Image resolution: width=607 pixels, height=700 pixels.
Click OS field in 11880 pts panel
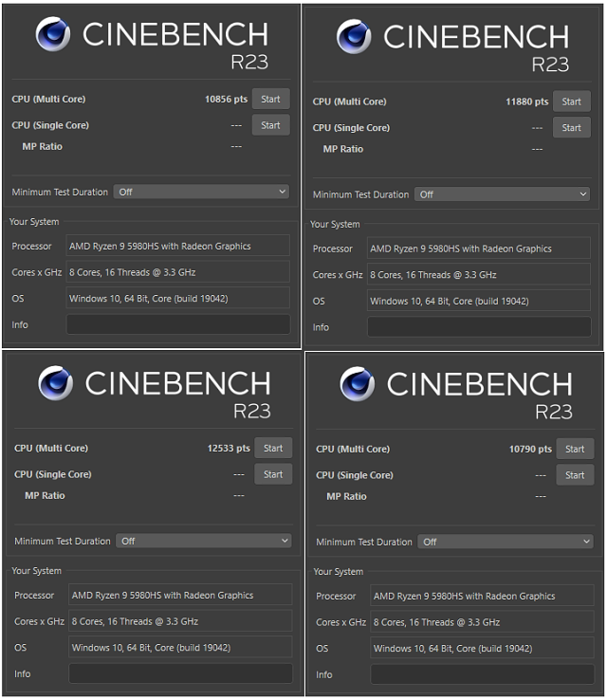click(x=479, y=301)
